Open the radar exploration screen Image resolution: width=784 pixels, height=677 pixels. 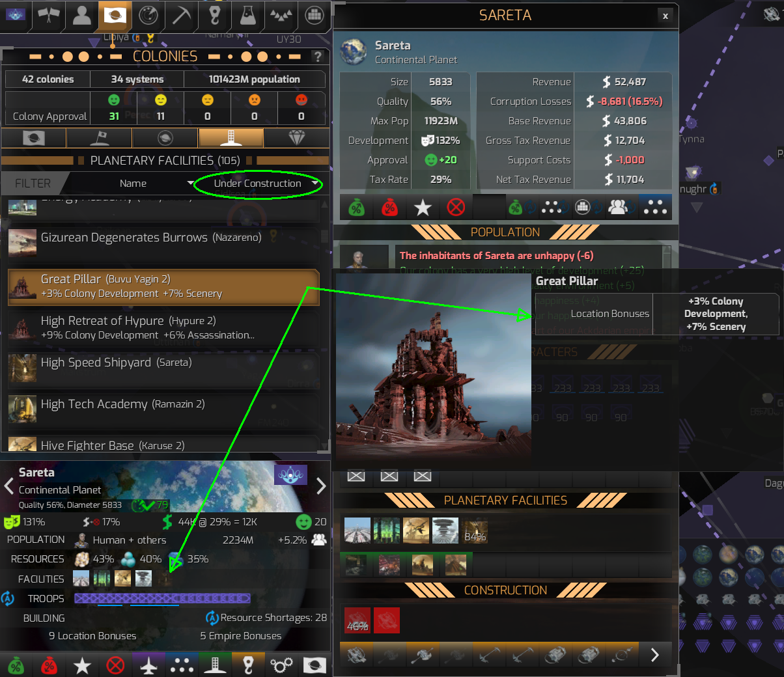point(148,15)
